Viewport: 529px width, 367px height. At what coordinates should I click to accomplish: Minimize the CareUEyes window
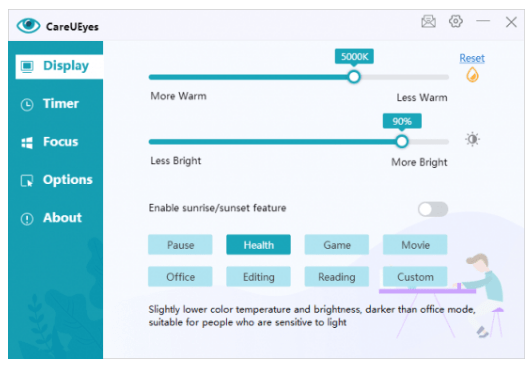click(483, 21)
